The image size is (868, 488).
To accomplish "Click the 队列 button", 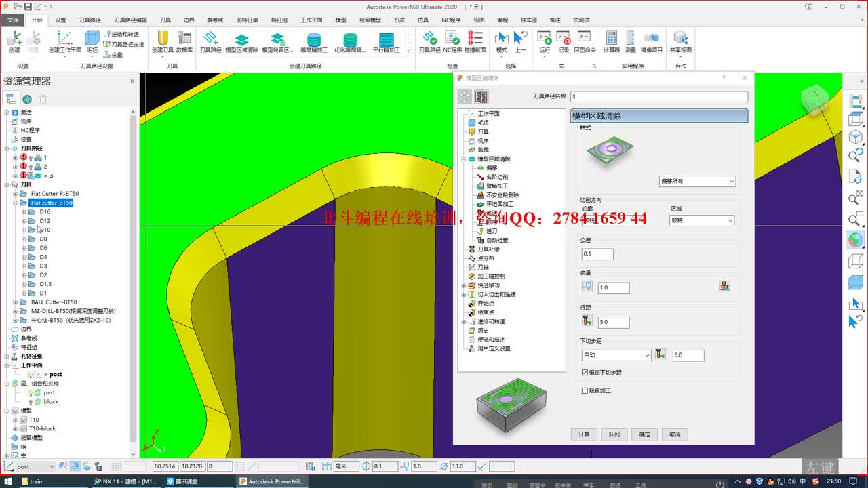I will [x=614, y=434].
